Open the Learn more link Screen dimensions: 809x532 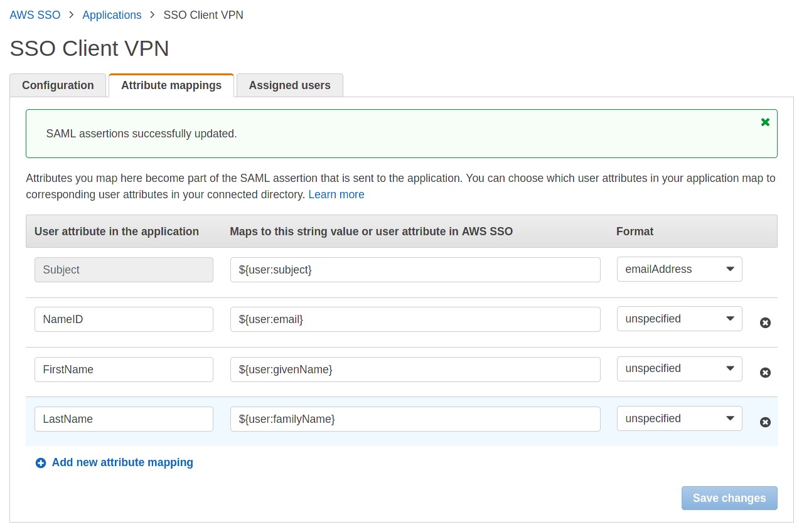point(336,194)
